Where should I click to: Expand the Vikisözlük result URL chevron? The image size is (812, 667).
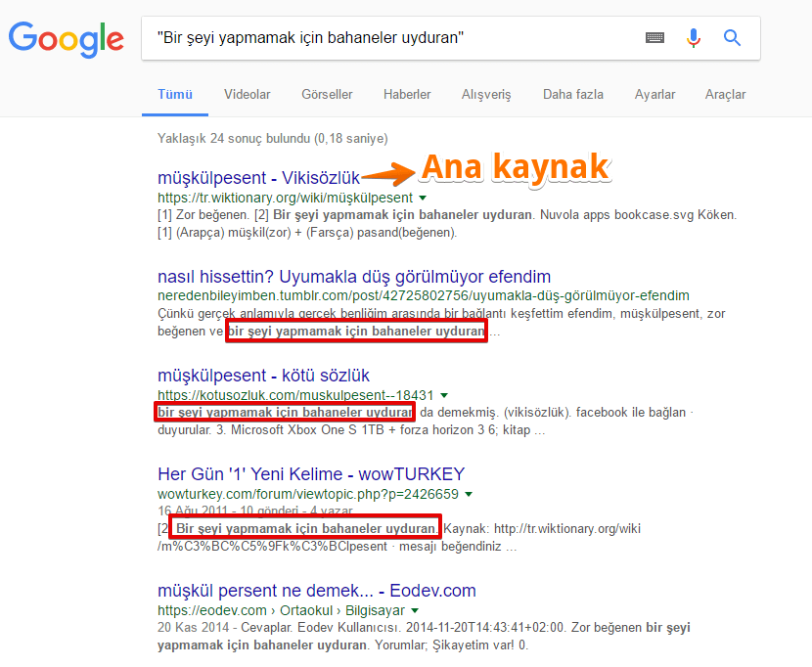[x=422, y=196]
